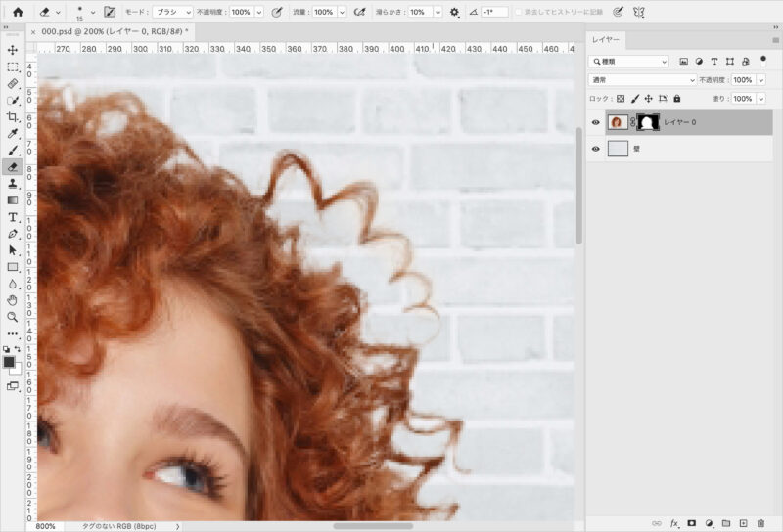Create new adjustment layer icon

709,523
